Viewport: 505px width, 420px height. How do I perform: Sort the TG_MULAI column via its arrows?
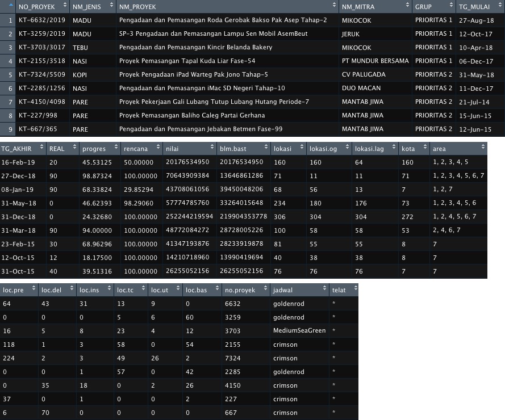click(x=499, y=7)
